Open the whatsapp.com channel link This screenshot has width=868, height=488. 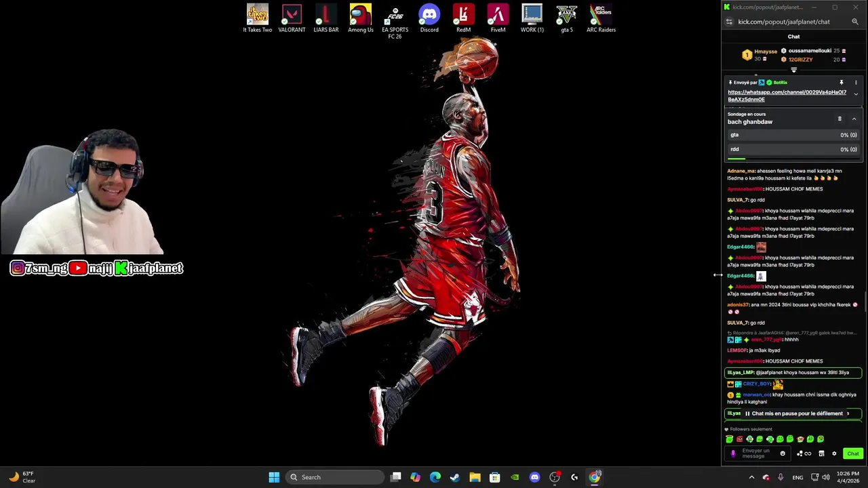[787, 96]
